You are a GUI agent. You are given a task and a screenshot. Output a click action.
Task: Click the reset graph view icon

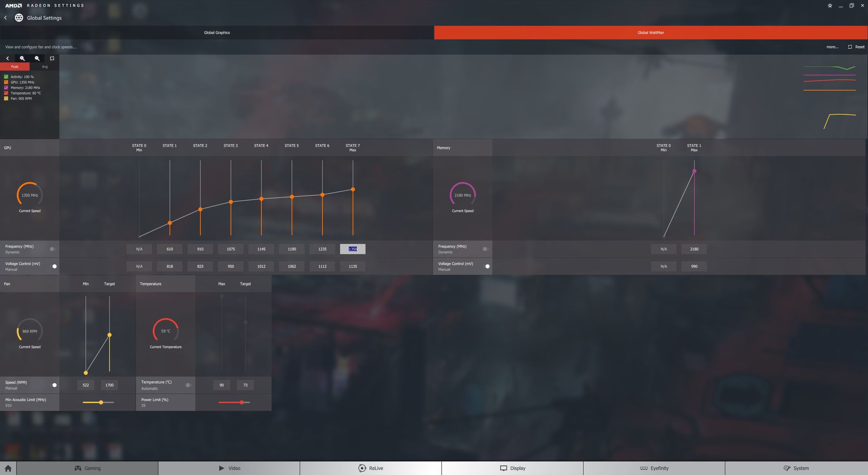point(52,58)
